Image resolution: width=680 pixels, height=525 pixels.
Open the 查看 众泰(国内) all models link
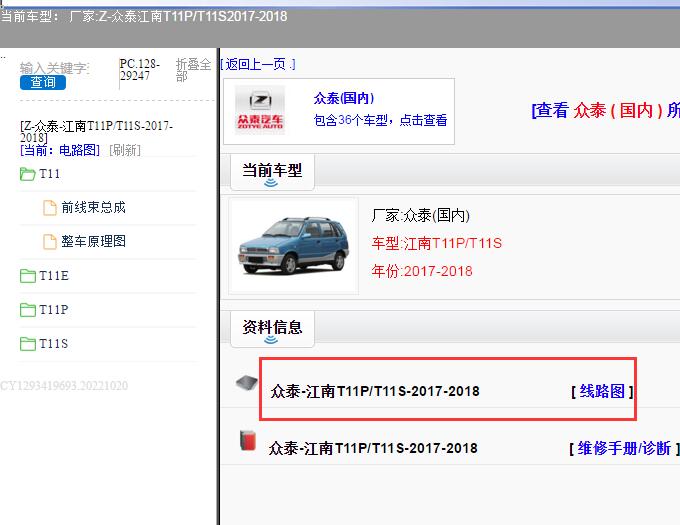605,110
